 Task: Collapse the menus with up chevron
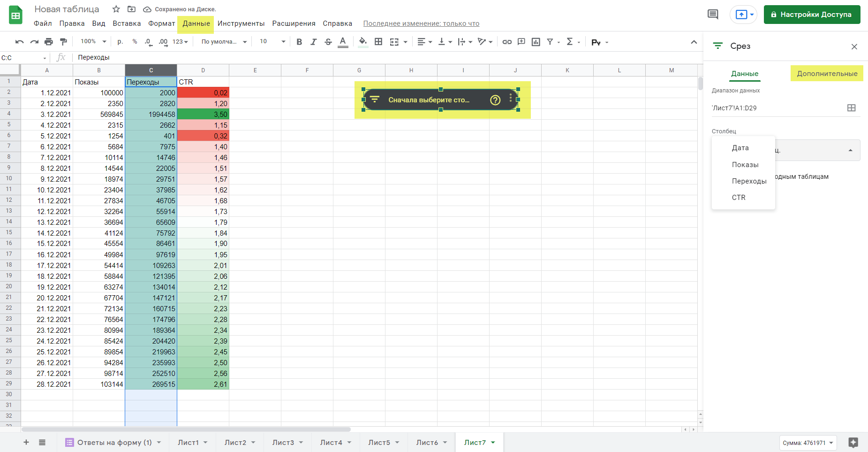coord(694,42)
